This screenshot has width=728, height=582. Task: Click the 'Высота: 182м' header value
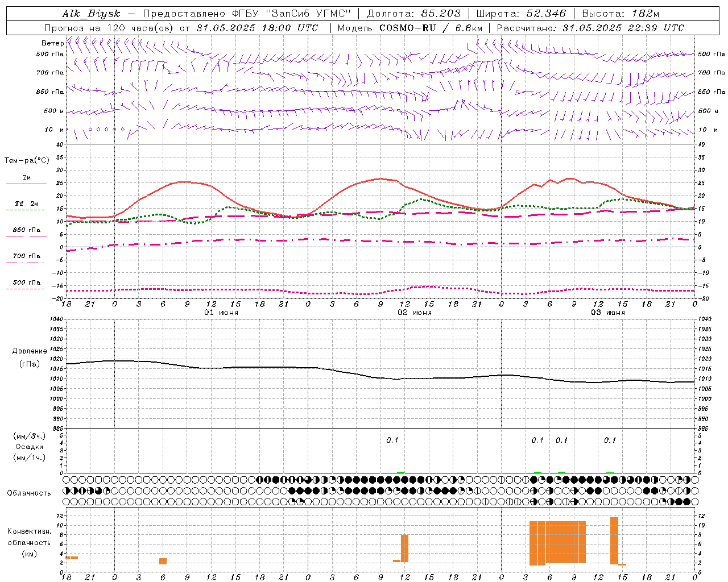(x=621, y=14)
